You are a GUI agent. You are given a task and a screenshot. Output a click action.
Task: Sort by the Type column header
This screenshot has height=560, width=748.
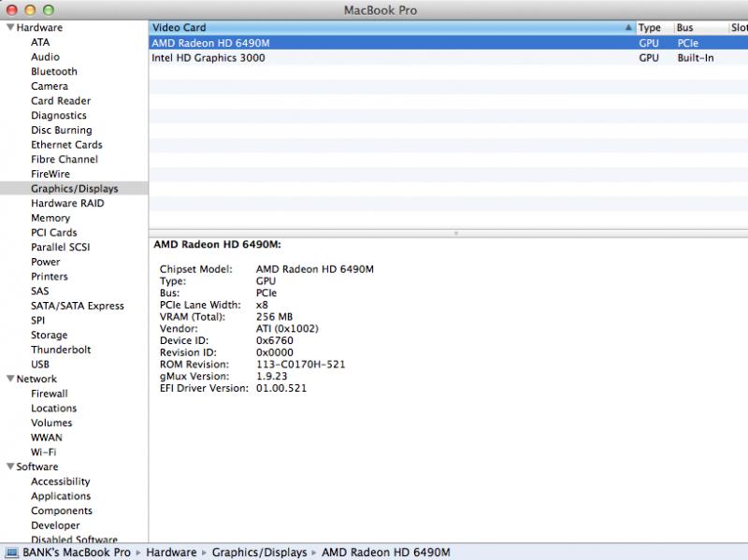[654, 28]
